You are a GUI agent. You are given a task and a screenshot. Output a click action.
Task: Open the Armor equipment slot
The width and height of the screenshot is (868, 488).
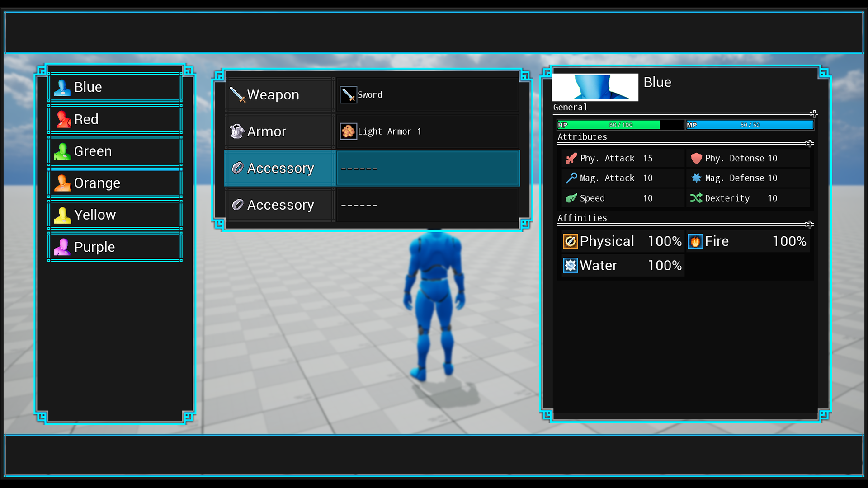[373, 131]
